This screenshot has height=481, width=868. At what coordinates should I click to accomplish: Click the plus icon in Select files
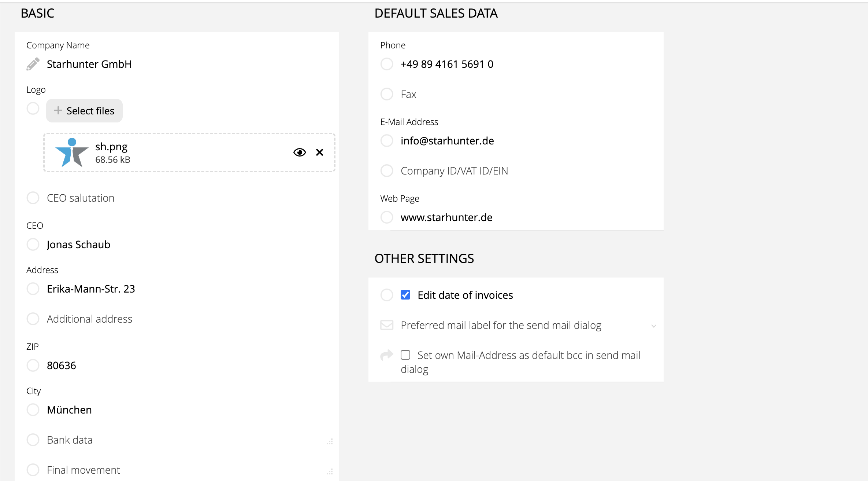point(58,110)
